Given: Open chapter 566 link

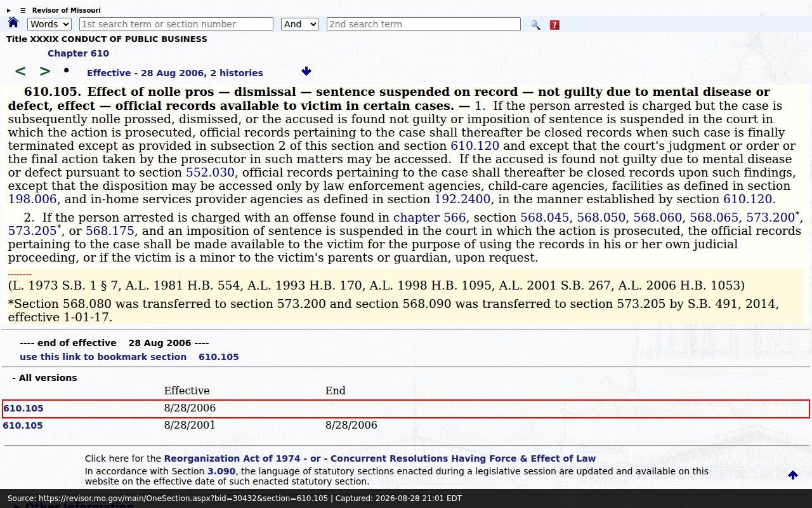Looking at the screenshot, I should (x=429, y=217).
